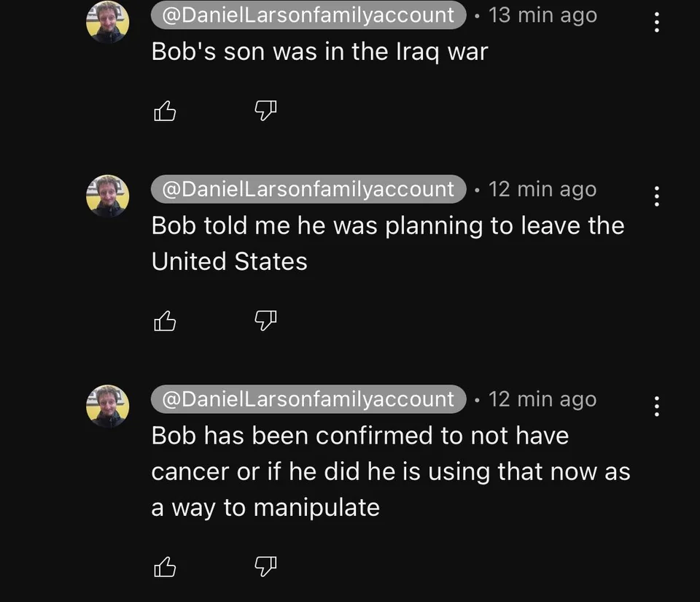Click timestamp on the cancer comment
The image size is (700, 602).
click(542, 399)
